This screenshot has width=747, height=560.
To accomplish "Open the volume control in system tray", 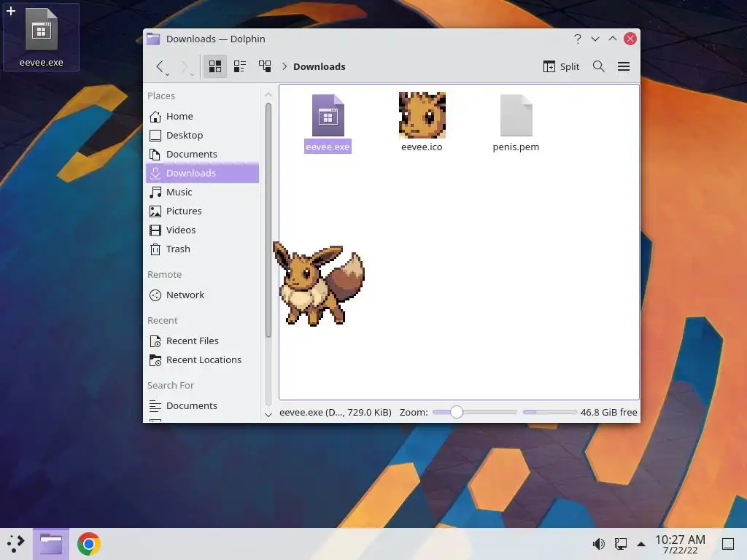I will (x=598, y=543).
